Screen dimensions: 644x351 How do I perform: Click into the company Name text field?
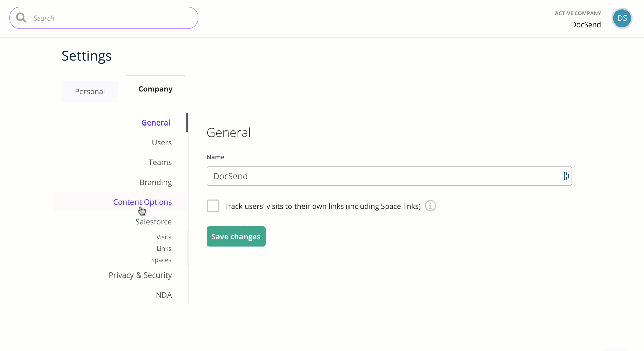point(382,176)
